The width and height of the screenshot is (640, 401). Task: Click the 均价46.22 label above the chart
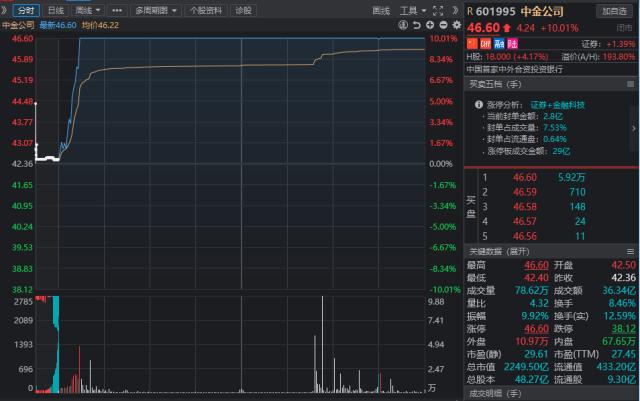[100, 25]
